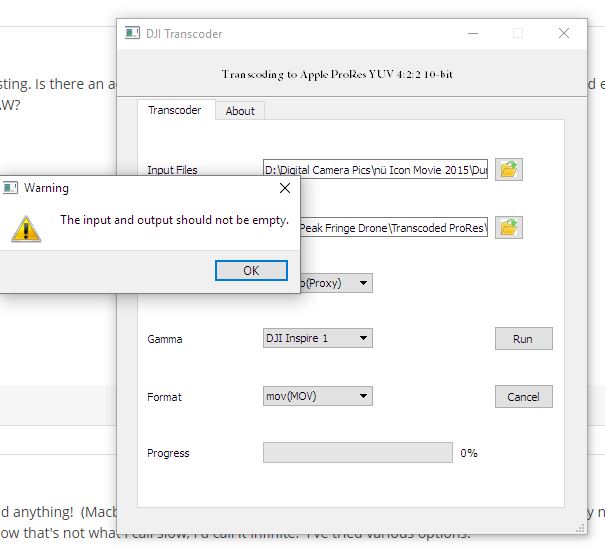Click the Transcoding to Apple ProRes heading
This screenshot has height=550, width=605.
(337, 74)
